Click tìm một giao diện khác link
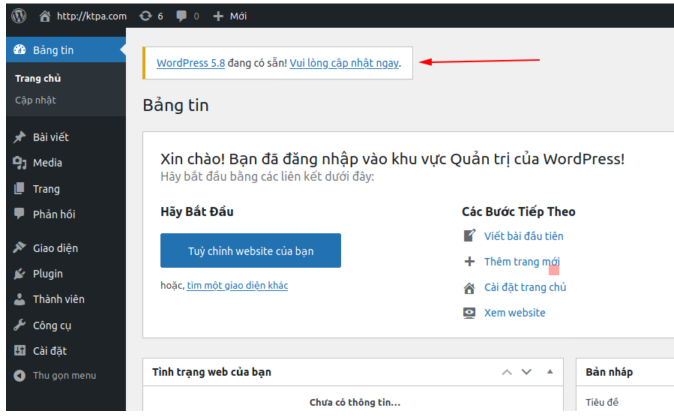 (237, 285)
